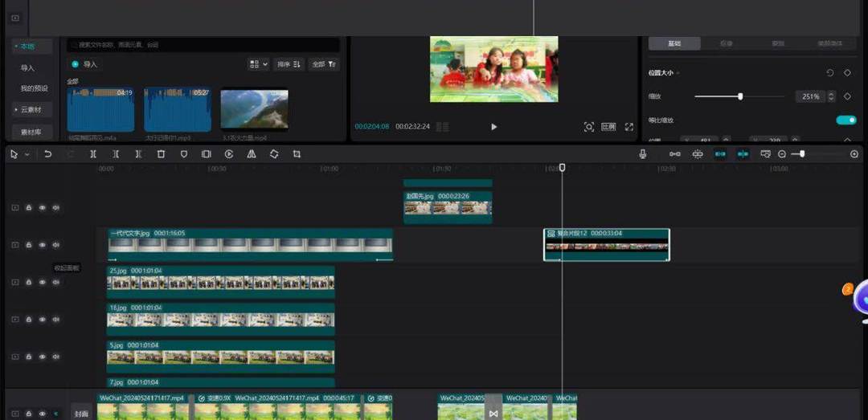Open the 排序 sort dropdown
Screen dimensions: 868x420
289,64
